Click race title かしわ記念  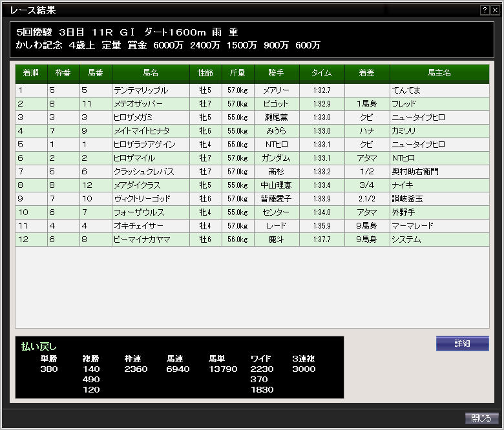click(x=39, y=45)
